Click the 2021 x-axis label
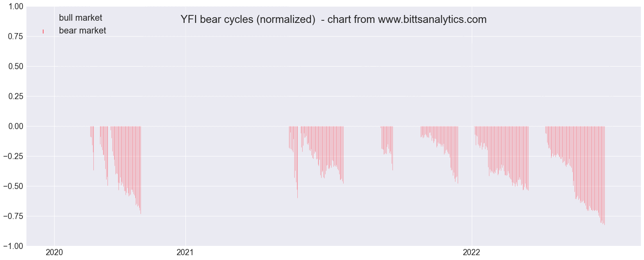This screenshot has width=644, height=260. [x=185, y=253]
